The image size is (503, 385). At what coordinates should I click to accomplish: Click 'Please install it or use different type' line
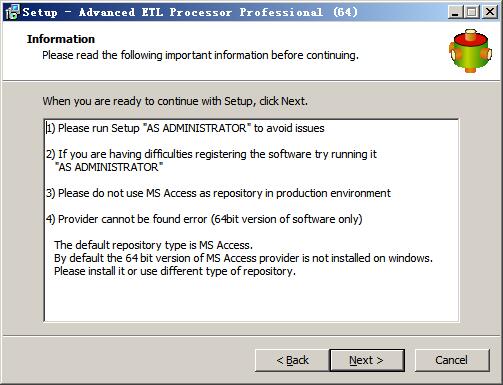click(175, 271)
